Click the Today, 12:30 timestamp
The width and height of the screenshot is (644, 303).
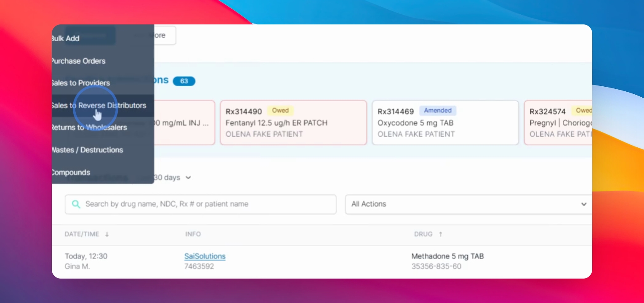[x=86, y=256]
